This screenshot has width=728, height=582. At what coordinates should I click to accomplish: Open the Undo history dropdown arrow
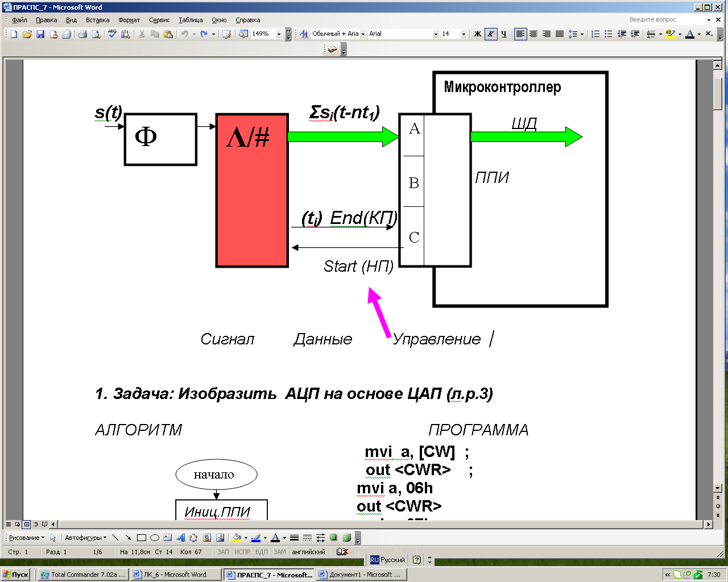coord(194,34)
